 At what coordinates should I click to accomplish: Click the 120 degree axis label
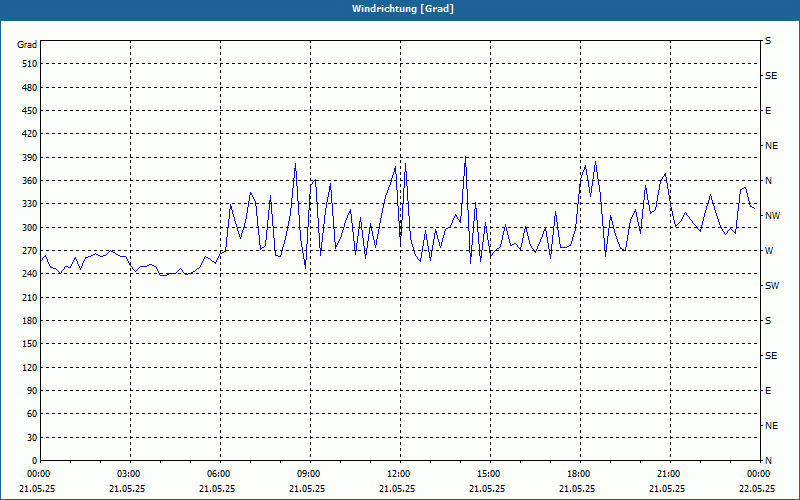coord(30,367)
